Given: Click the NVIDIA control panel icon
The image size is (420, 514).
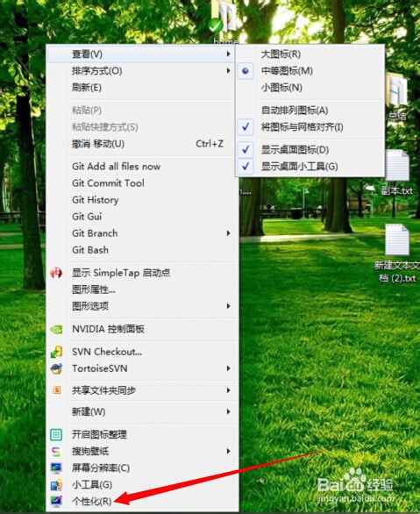Looking at the screenshot, I should click(56, 329).
